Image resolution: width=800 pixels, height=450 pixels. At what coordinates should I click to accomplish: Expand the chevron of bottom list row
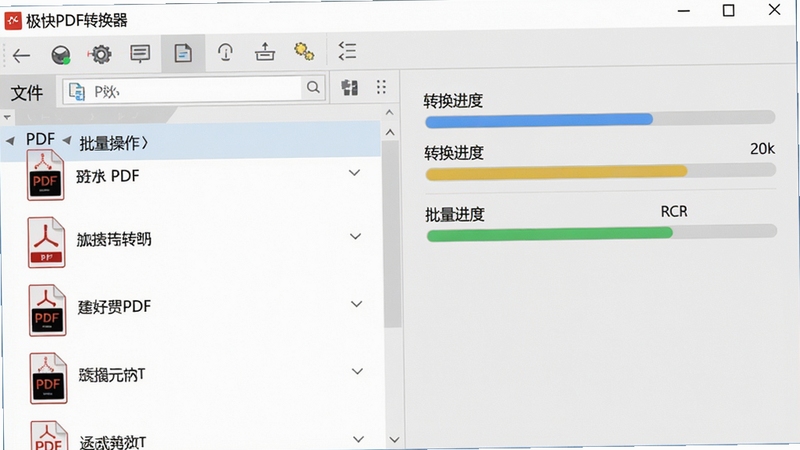(x=359, y=439)
